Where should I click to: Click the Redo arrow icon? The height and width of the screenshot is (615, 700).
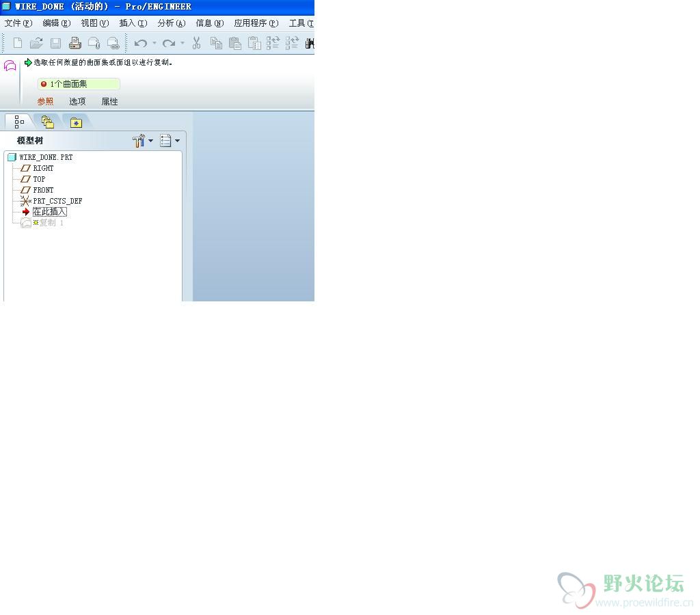tap(168, 43)
